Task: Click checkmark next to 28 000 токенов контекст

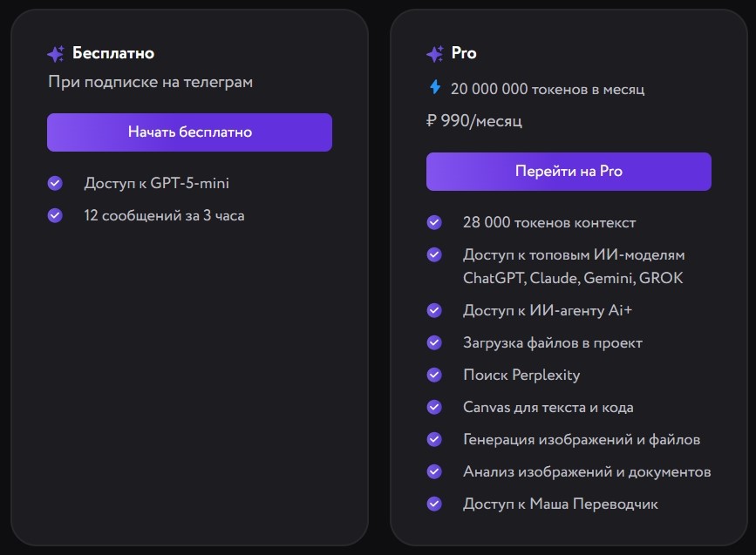Action: pos(434,222)
